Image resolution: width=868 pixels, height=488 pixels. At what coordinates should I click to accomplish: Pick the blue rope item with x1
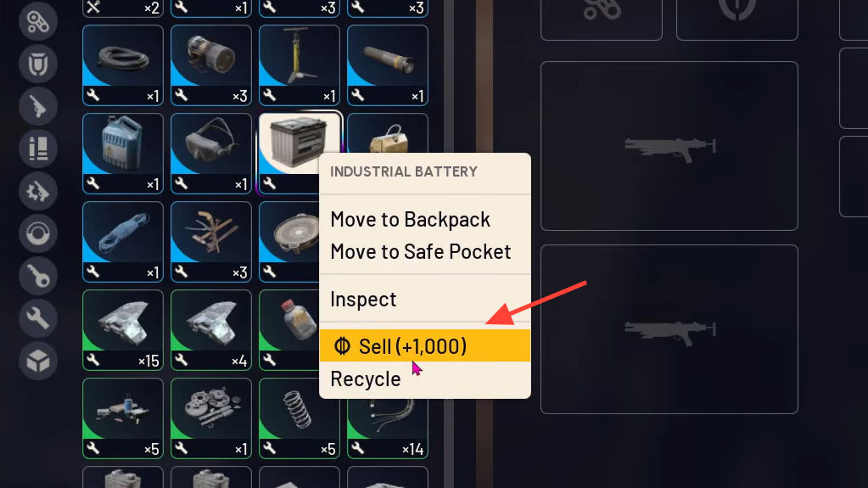(123, 242)
